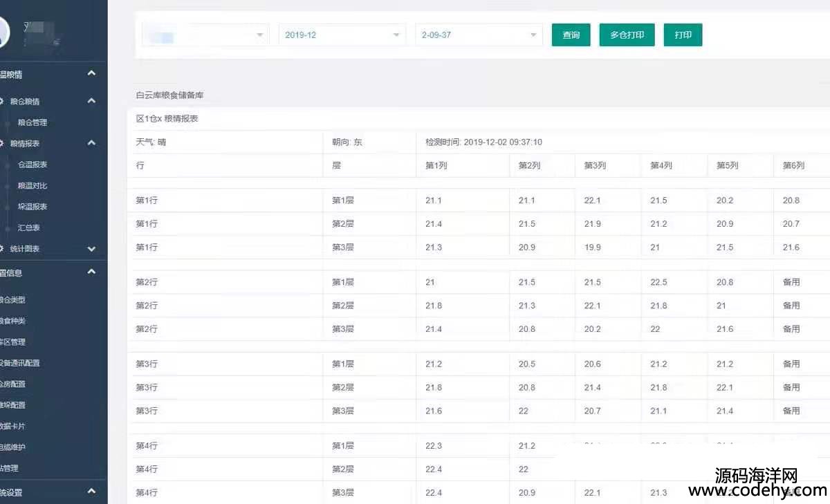The height and width of the screenshot is (504, 830).
Task: Click the 多仓打印 button
Action: [x=627, y=35]
